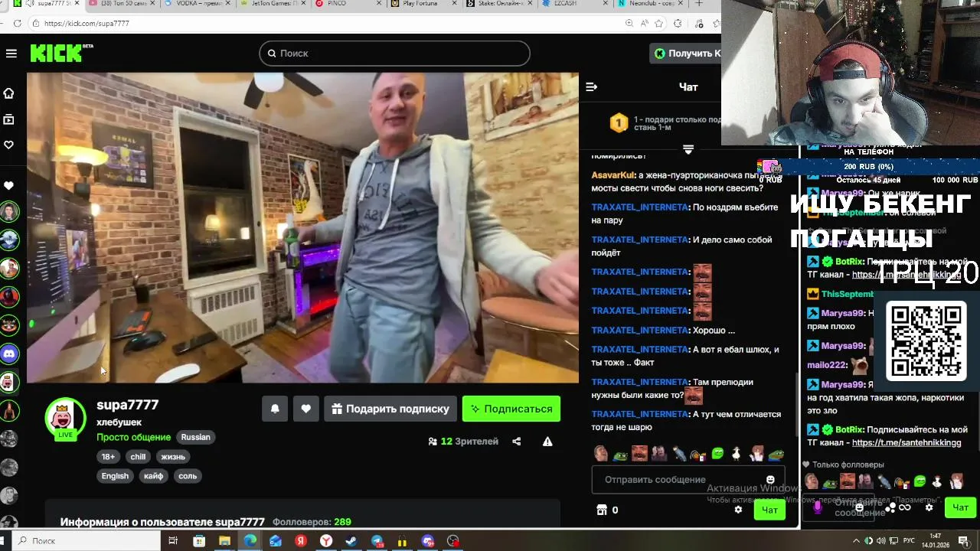Open the Просто общение category link
Image resolution: width=980 pixels, height=551 pixels.
(x=133, y=438)
